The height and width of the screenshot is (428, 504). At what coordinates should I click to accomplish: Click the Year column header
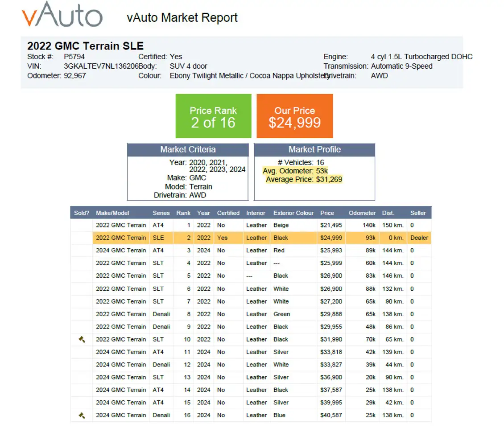(x=203, y=213)
